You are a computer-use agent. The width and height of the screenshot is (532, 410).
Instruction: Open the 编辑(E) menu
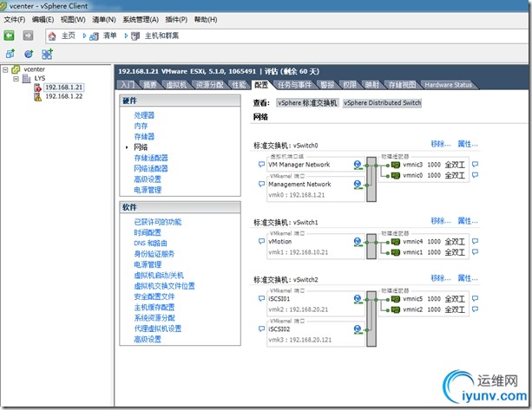click(x=43, y=20)
